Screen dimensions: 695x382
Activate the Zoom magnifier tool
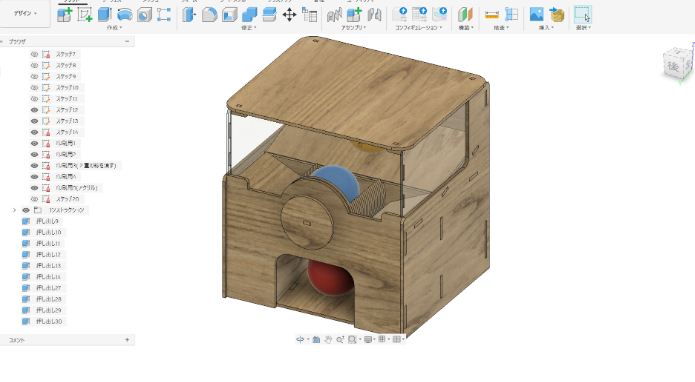coord(340,339)
